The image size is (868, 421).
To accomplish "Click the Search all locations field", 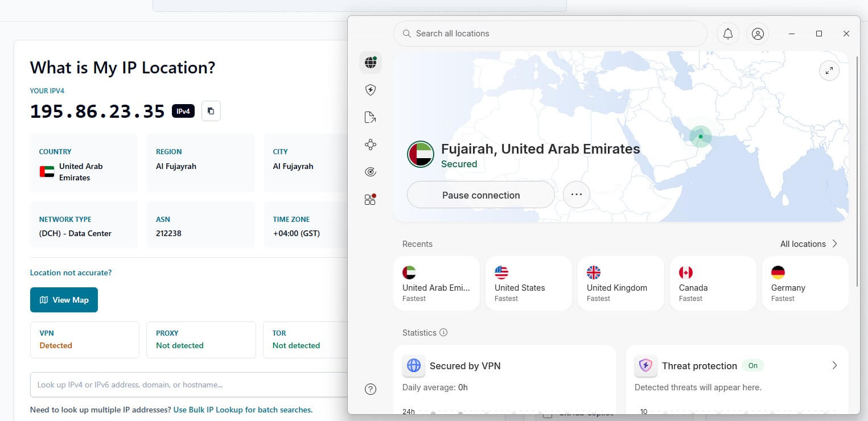I will [550, 34].
